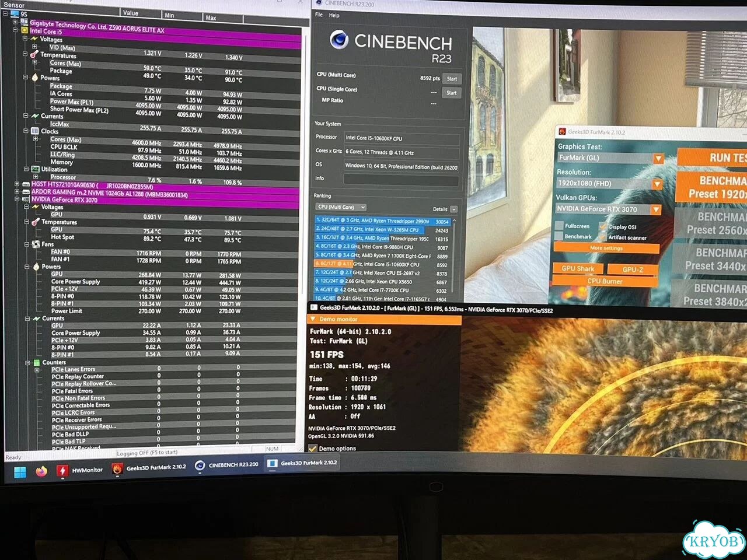Image resolution: width=747 pixels, height=560 pixels.
Task: Click the Cinebench logo icon
Action: [x=339, y=40]
